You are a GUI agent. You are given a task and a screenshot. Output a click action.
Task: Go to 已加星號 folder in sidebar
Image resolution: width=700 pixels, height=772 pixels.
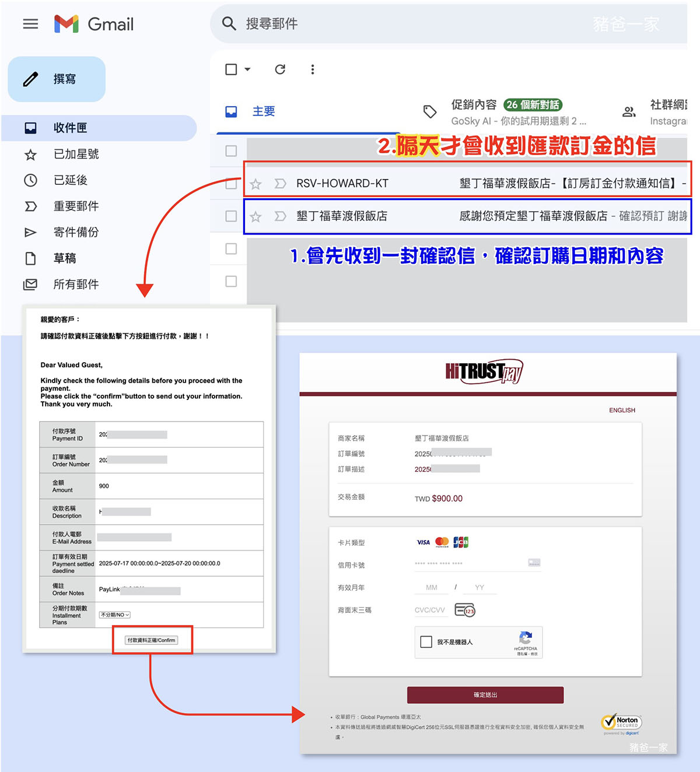[x=76, y=154]
